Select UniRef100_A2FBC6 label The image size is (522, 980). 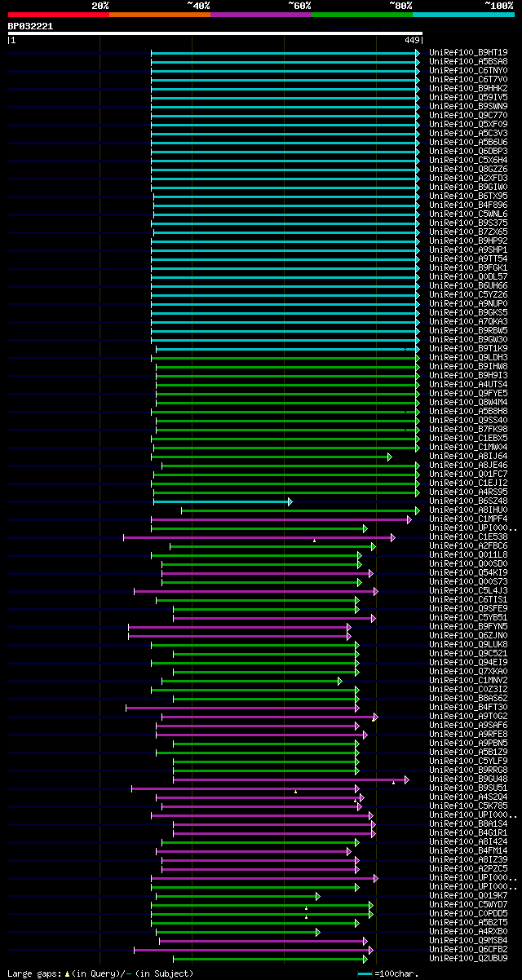468,545
